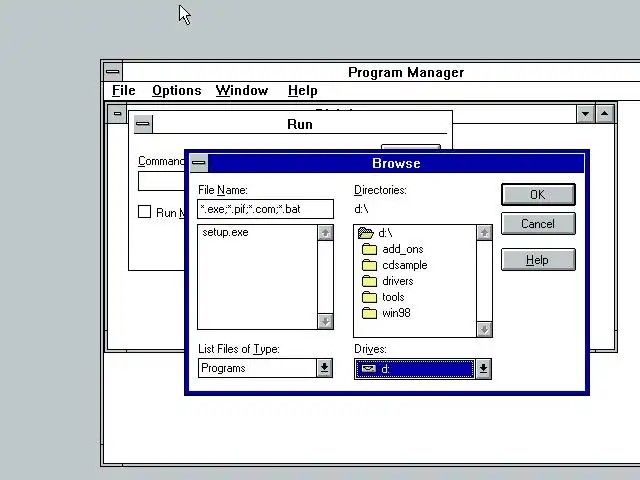Select the add_ons folder icon
The height and width of the screenshot is (480, 640).
[369, 249]
